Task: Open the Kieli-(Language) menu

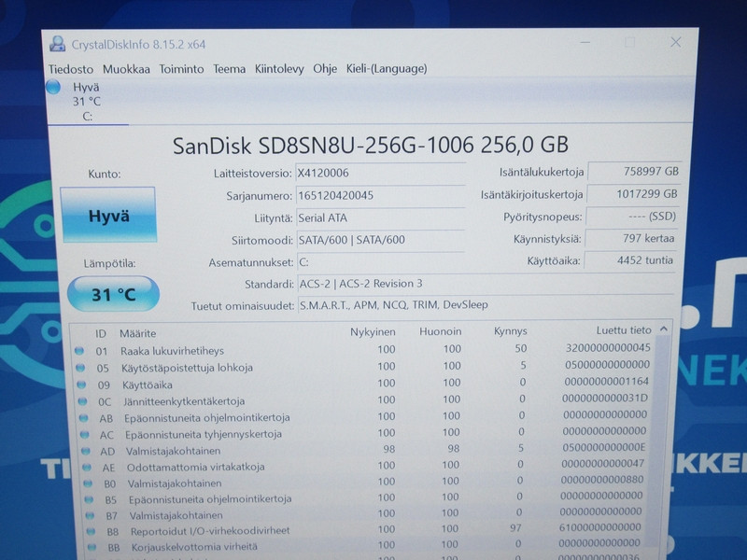Action: pos(387,68)
